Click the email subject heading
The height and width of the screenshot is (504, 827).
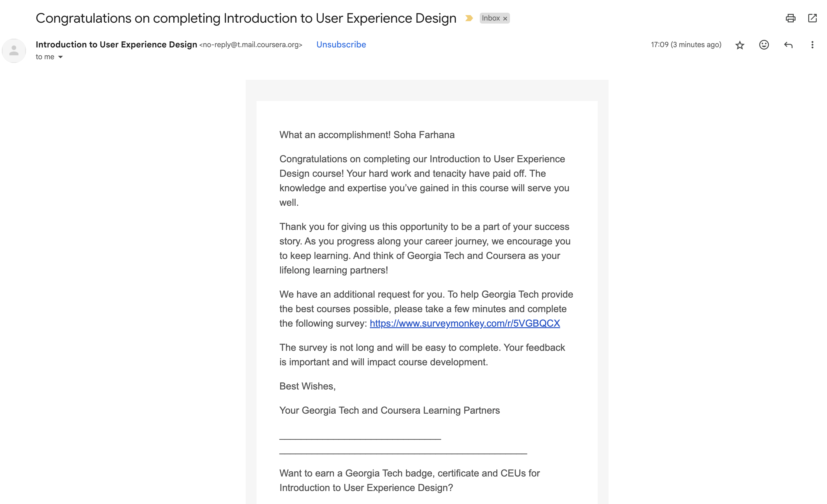coord(246,18)
